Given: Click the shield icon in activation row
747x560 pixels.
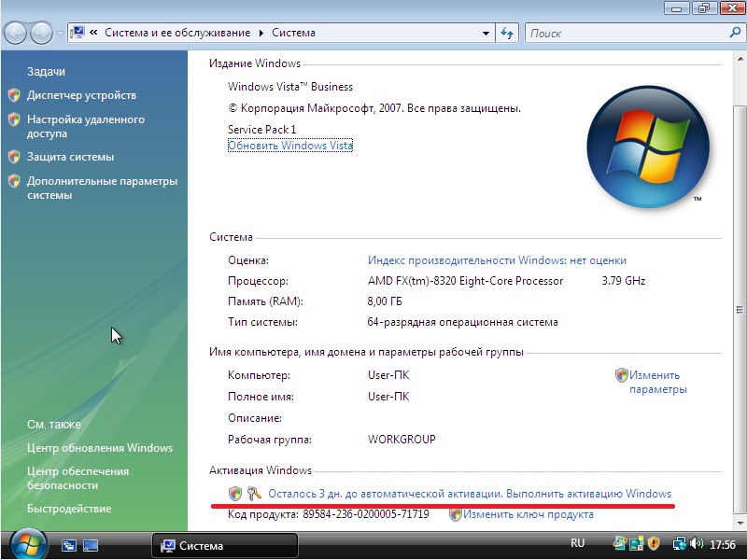Looking at the screenshot, I should [x=235, y=494].
